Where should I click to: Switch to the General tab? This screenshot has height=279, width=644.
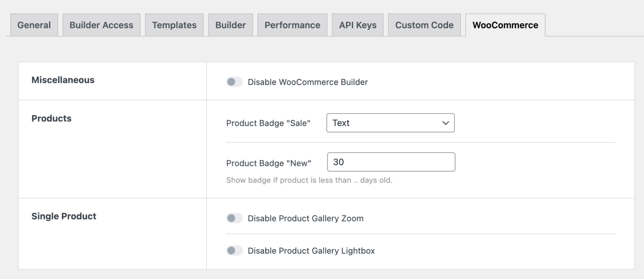pyautogui.click(x=34, y=25)
